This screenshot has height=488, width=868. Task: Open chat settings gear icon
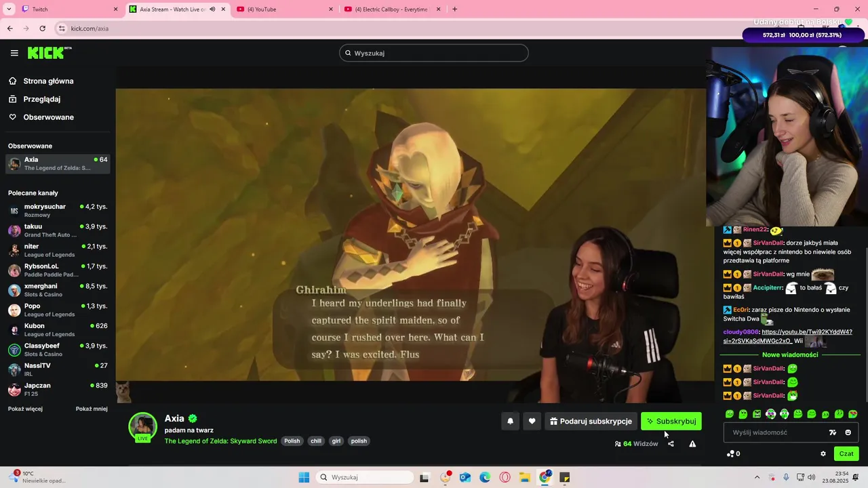point(823,454)
